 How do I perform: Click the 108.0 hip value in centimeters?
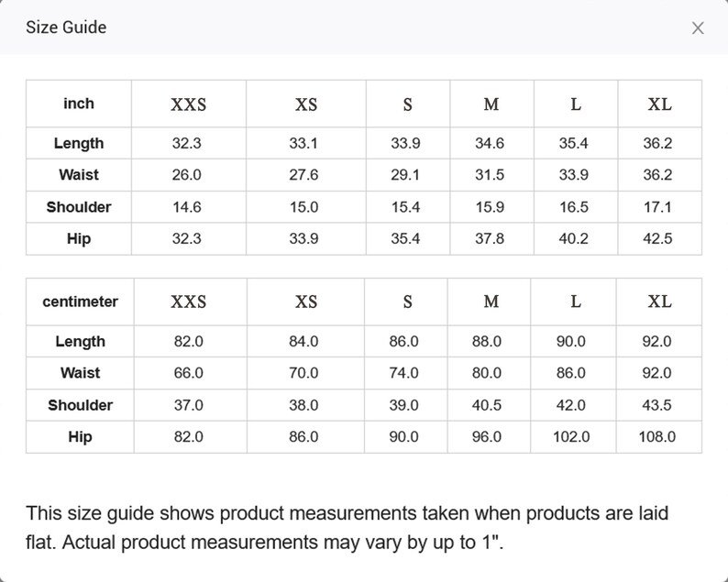(656, 437)
